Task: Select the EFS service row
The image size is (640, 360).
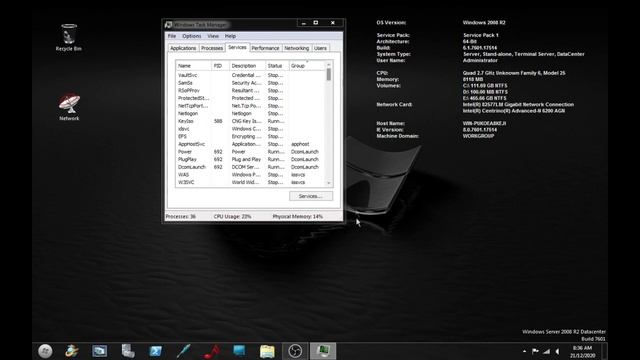Action: 251,136
